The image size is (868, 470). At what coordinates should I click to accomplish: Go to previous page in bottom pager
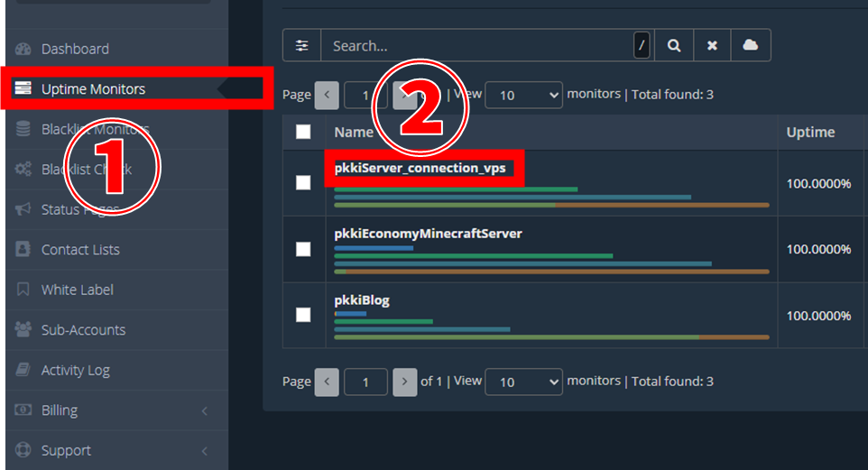pos(327,382)
